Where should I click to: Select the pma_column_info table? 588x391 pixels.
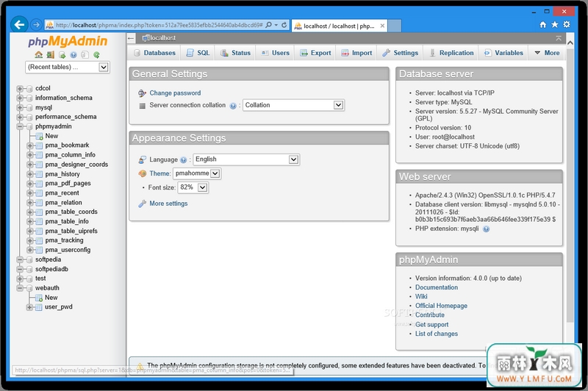coord(70,155)
